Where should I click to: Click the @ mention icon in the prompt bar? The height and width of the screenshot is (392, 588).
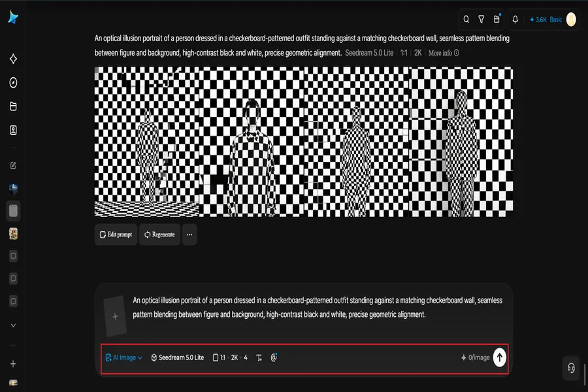pos(274,357)
